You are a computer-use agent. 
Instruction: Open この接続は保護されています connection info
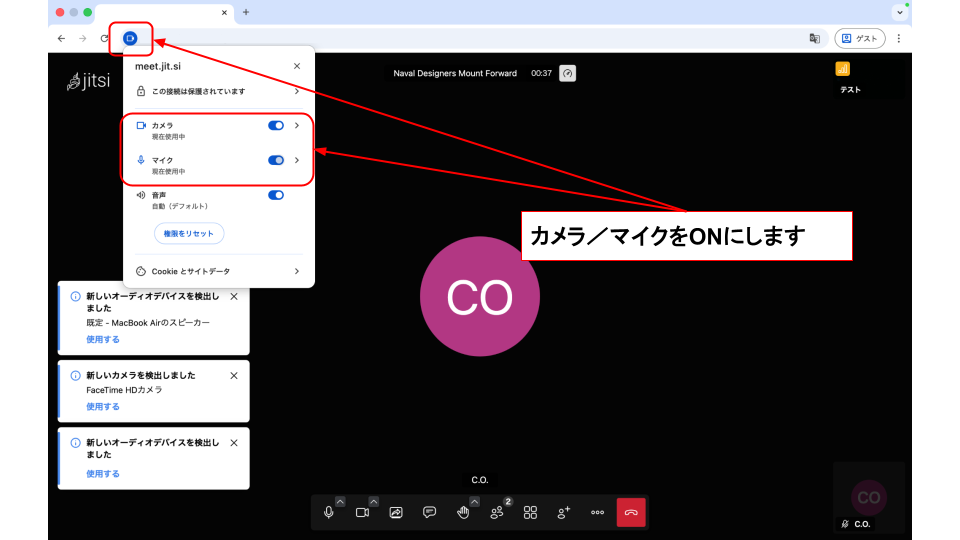(x=217, y=91)
